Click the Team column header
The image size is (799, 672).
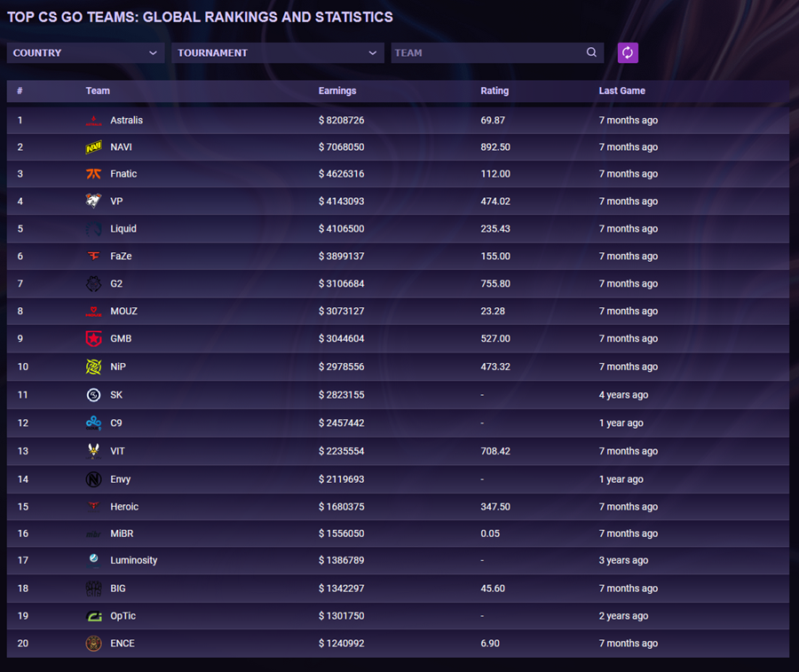(x=98, y=91)
